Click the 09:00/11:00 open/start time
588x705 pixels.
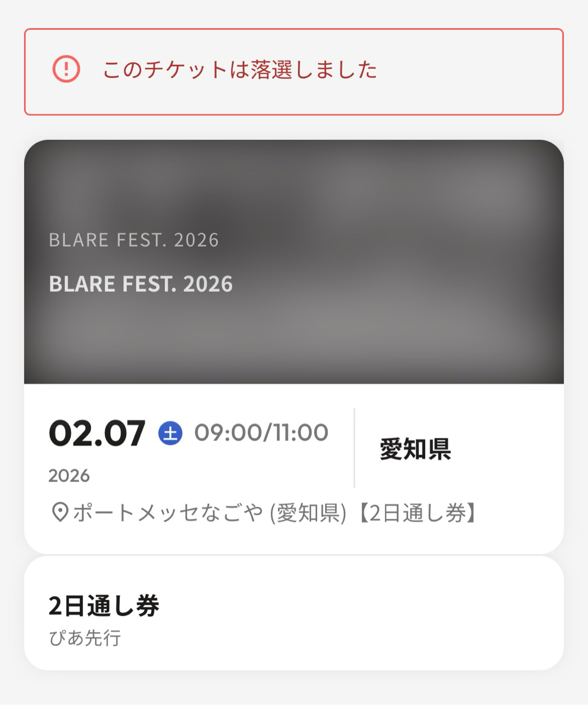point(261,433)
